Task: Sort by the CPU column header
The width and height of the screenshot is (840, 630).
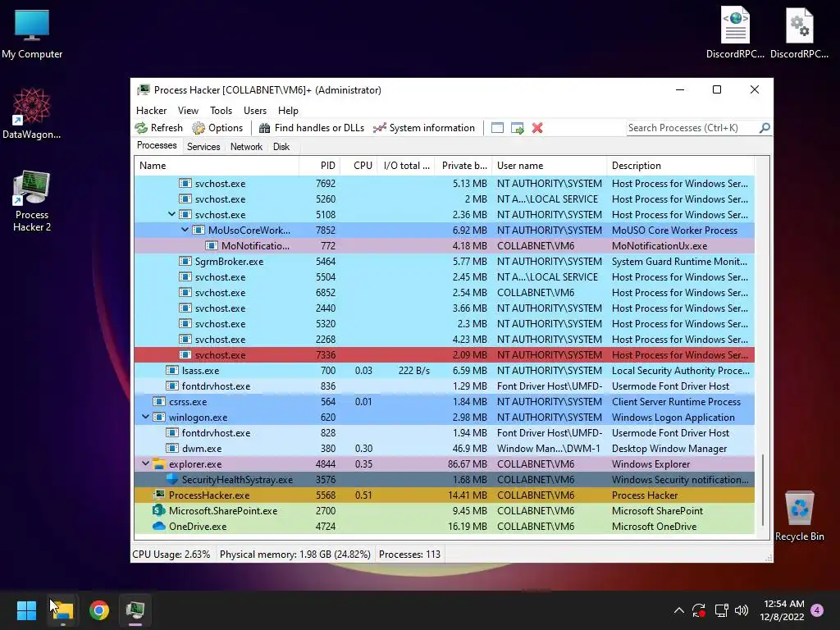Action: click(x=358, y=166)
